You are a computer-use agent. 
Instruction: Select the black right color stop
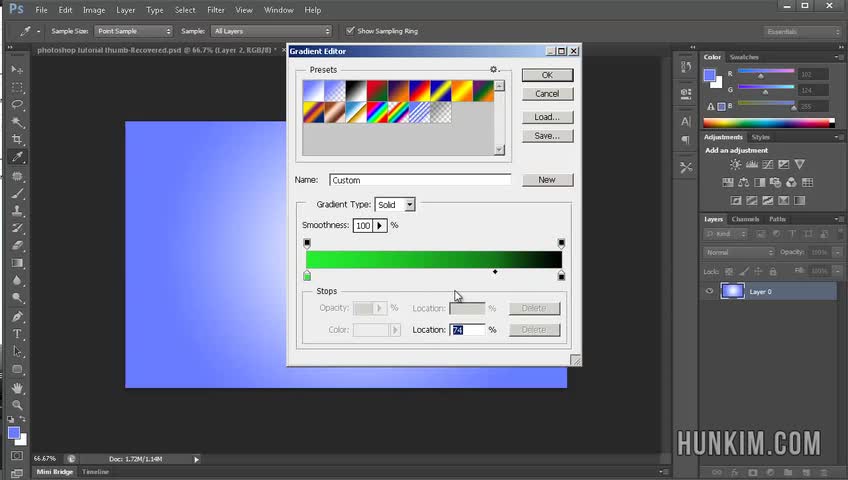(x=561, y=276)
